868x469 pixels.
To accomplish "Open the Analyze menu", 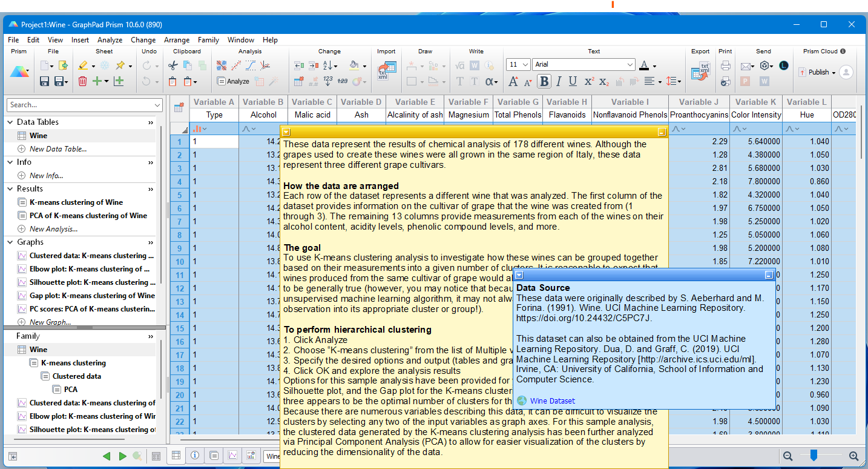I will 110,40.
